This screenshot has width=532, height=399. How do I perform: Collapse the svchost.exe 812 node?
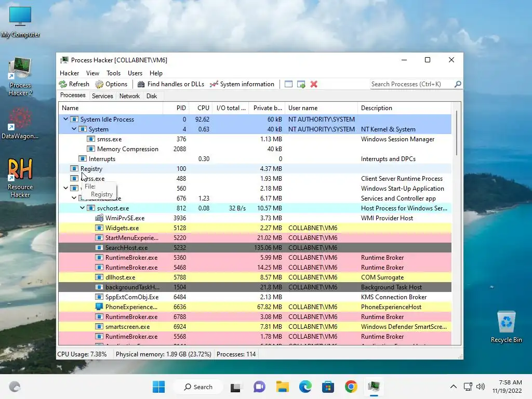(83, 208)
